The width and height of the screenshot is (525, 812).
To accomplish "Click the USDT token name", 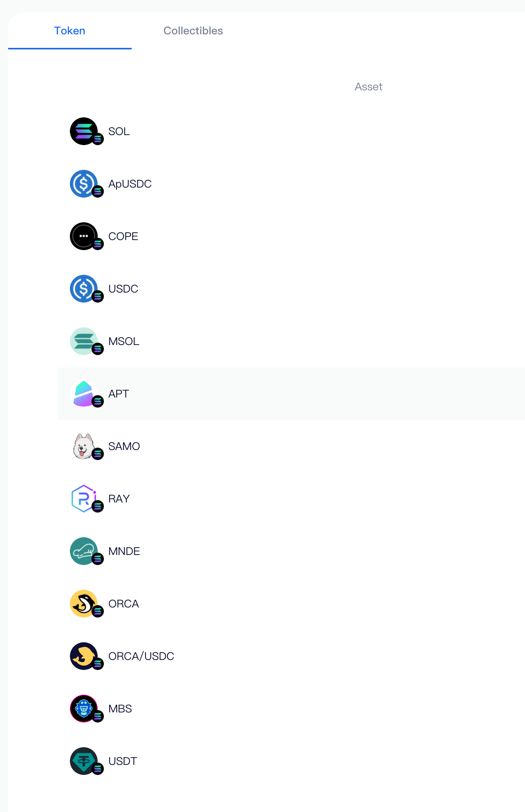I will [x=123, y=761].
